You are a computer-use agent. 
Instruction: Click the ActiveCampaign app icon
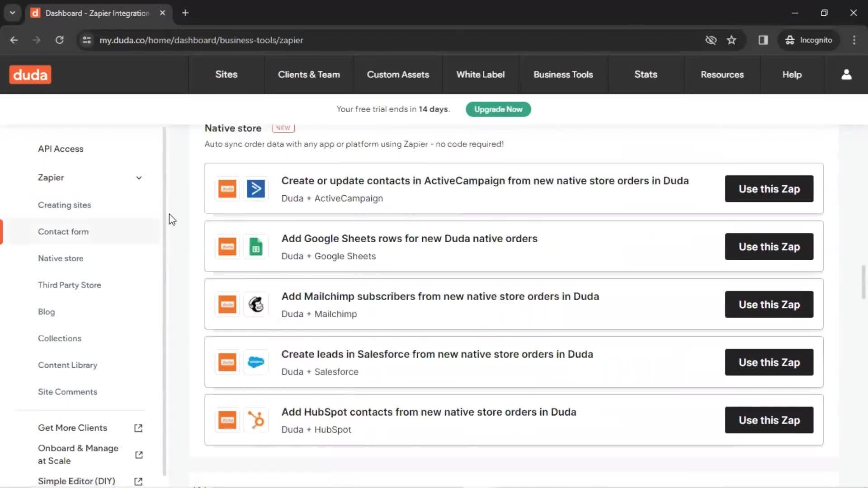pyautogui.click(x=256, y=189)
